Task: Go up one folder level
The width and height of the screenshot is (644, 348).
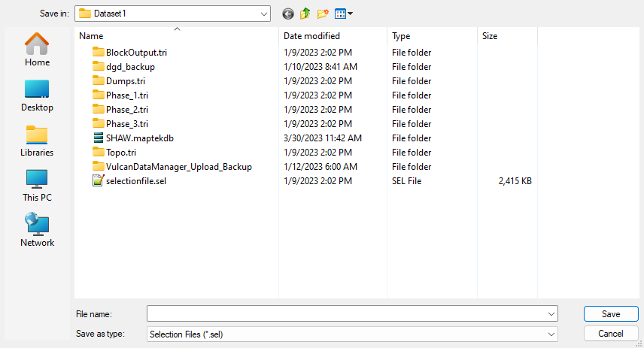Action: click(x=305, y=14)
